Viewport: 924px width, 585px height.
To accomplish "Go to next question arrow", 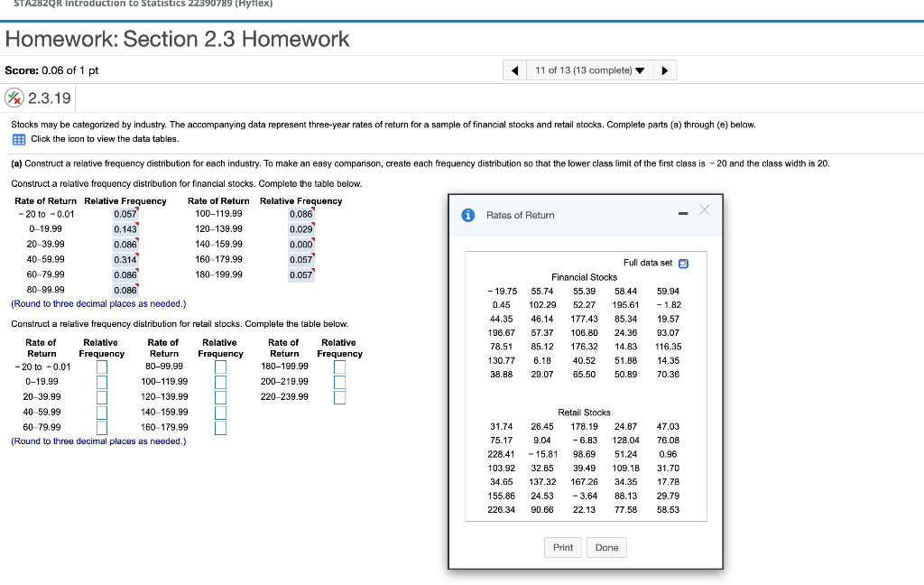I will (665, 70).
